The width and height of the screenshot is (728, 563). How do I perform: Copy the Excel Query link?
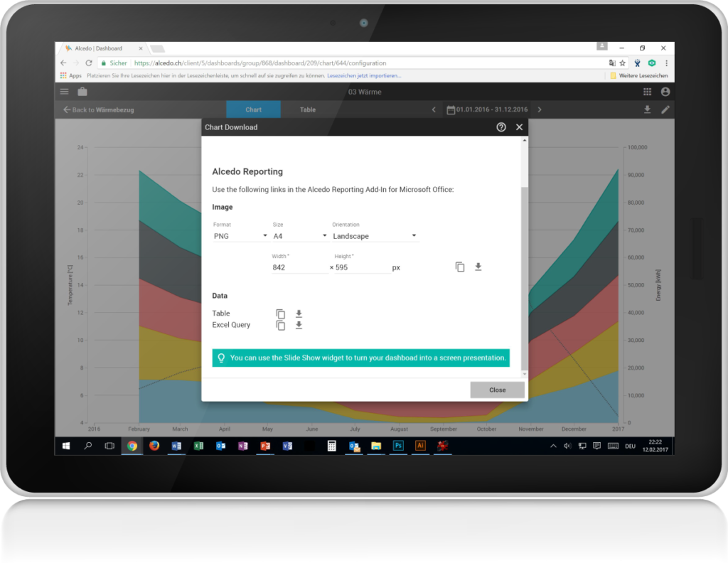(280, 326)
